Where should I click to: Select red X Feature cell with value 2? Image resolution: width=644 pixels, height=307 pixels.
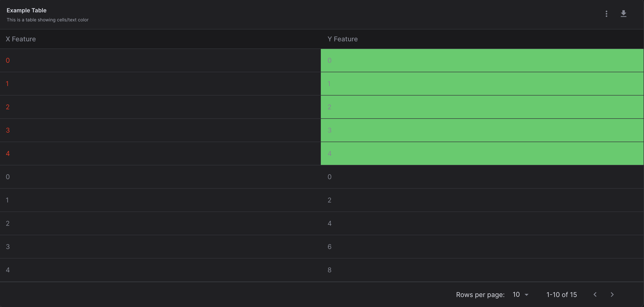point(160,107)
